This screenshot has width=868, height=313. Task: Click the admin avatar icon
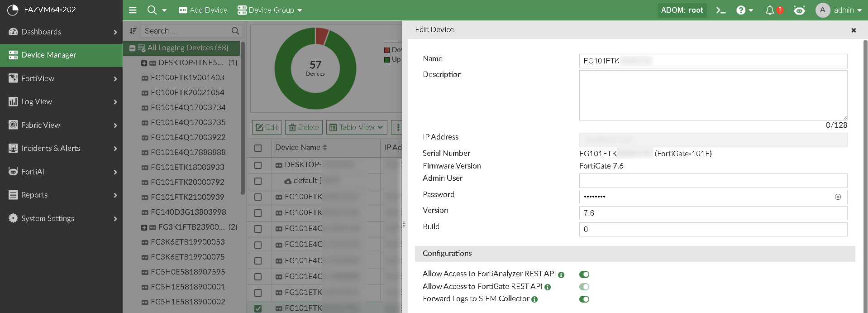click(x=822, y=10)
